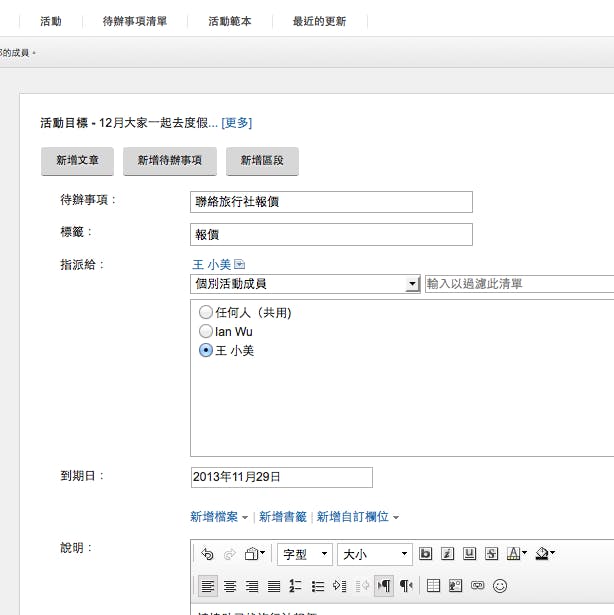This screenshot has height=615, width=614.
Task: Click the Bold formatting icon
Action: [x=425, y=554]
